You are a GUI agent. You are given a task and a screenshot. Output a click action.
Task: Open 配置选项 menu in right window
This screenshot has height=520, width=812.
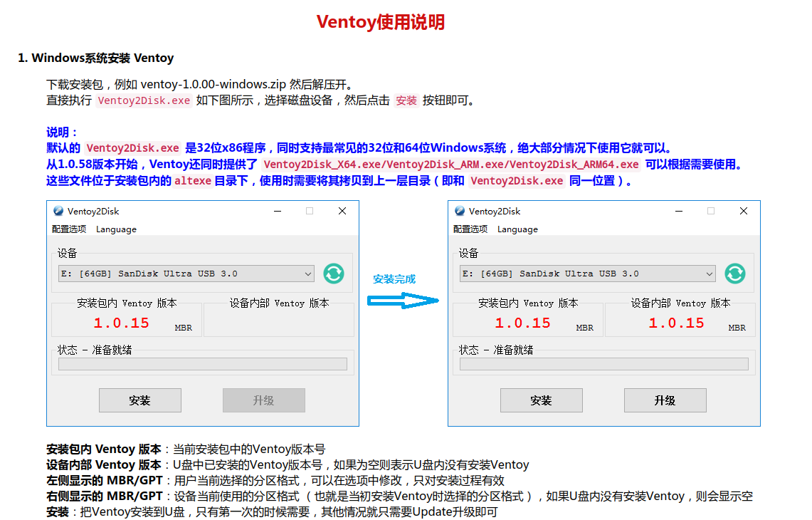coord(470,229)
